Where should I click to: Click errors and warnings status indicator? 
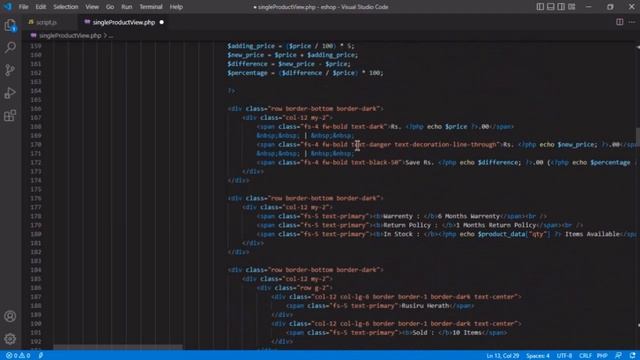point(18,356)
